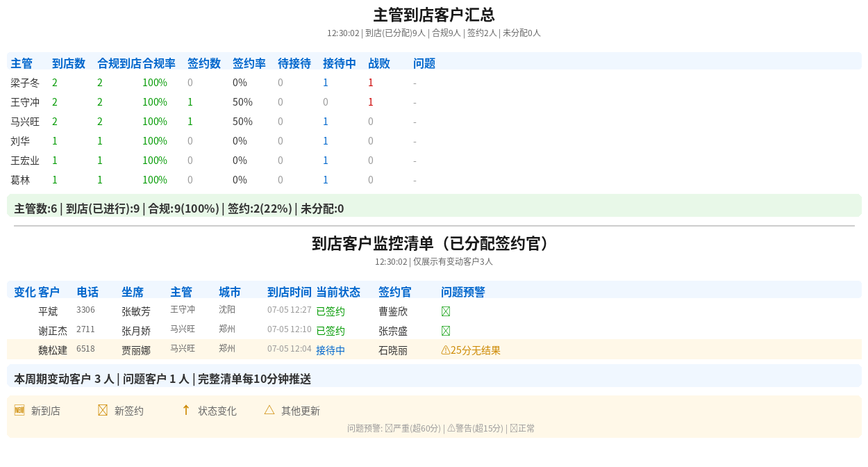Click the 其他更新 triangle legend icon
This screenshot has height=467, width=868.
pyautogui.click(x=269, y=410)
